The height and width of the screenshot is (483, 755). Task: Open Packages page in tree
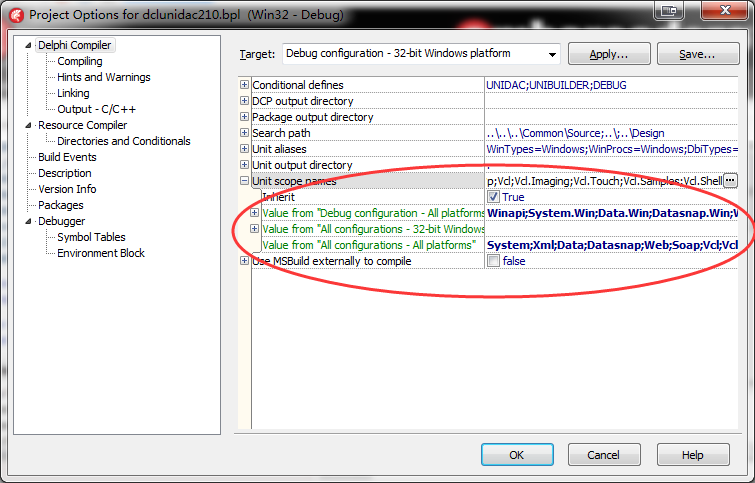click(x=61, y=205)
